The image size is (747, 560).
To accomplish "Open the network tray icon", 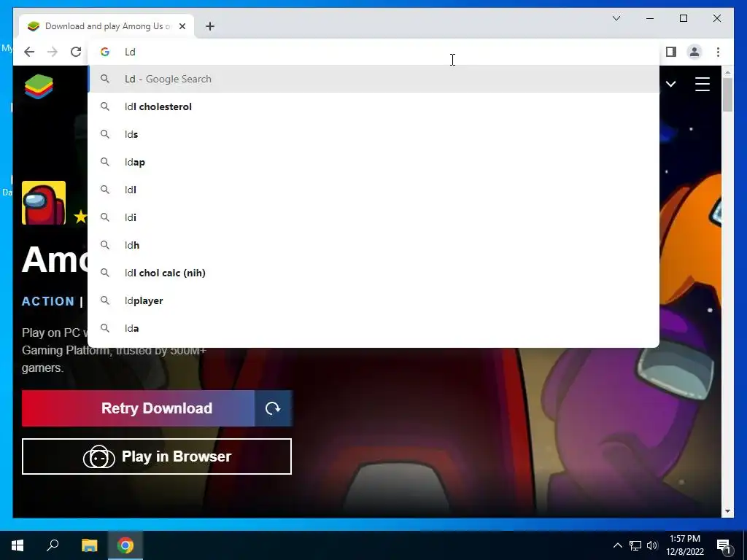I will point(635,545).
